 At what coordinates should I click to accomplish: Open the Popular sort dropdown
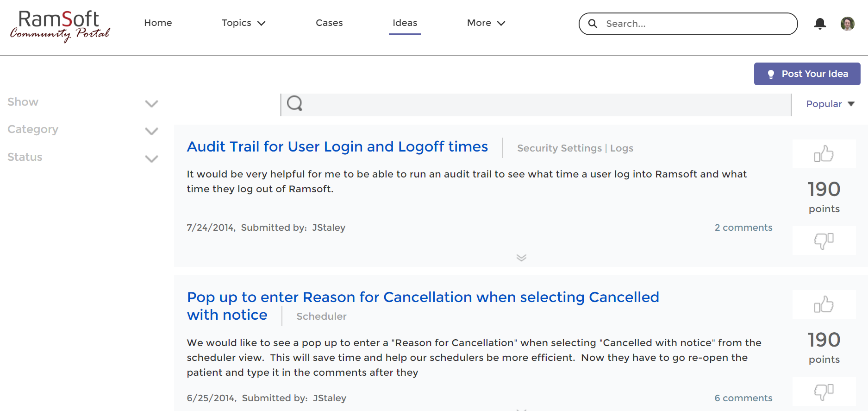(830, 104)
